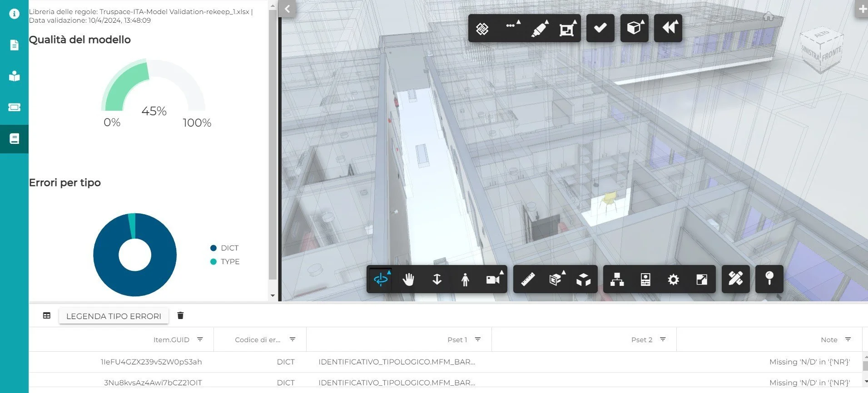
Task: Sort by Note column header
Action: pos(829,339)
